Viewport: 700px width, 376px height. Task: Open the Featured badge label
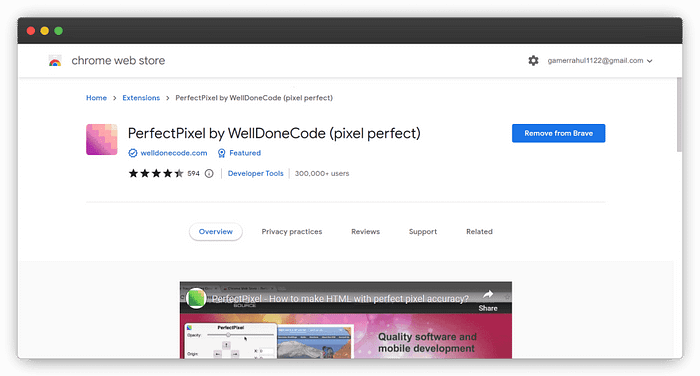245,153
